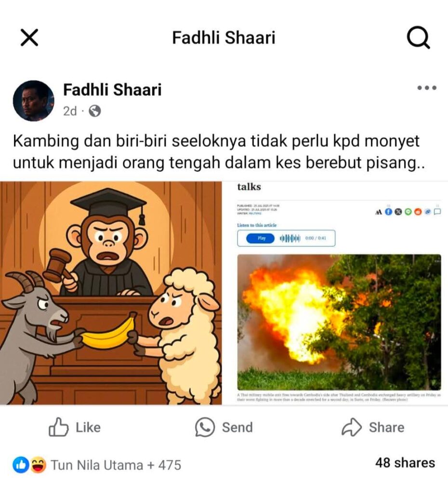Like the post with thumbs-up button
Image resolution: width=448 pixels, height=493 pixels.
pyautogui.click(x=75, y=428)
